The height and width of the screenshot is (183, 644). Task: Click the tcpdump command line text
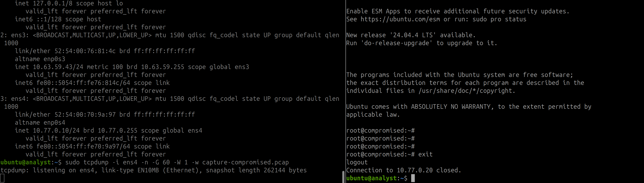[177, 162]
